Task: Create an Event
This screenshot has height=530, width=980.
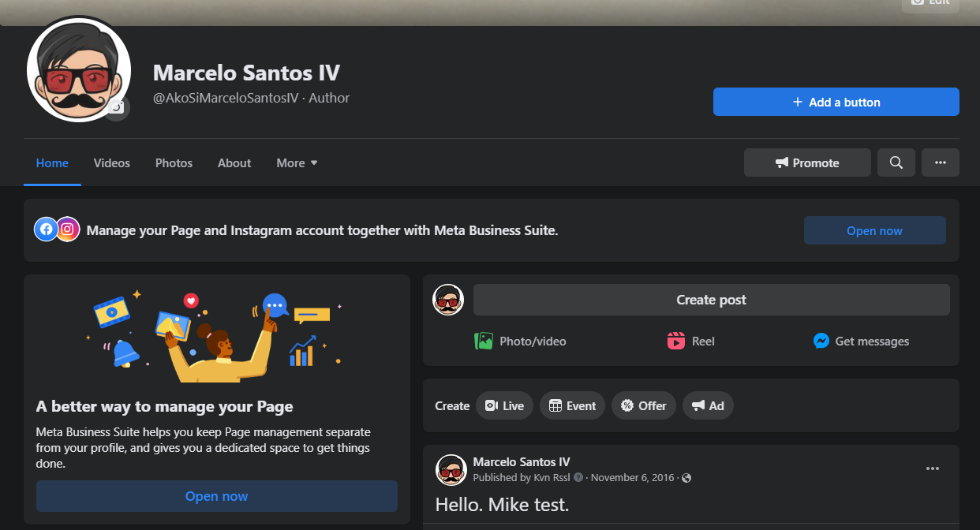Action: pyautogui.click(x=573, y=405)
